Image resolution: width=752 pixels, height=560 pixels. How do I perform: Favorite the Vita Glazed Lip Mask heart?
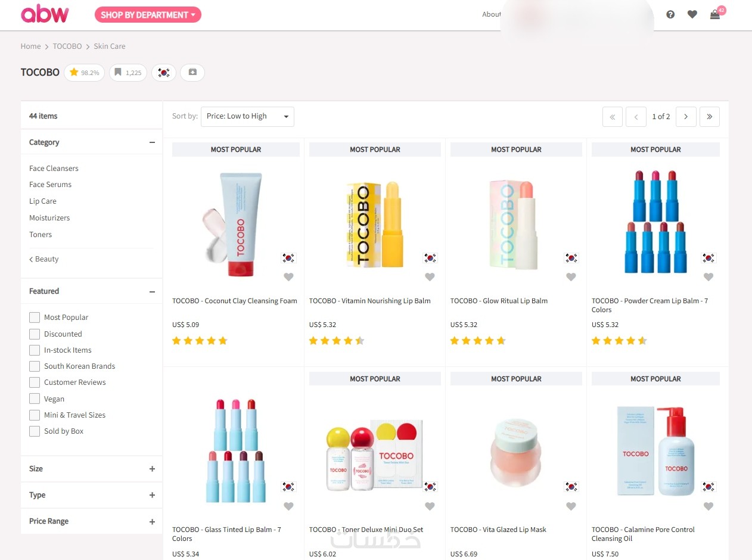(571, 506)
